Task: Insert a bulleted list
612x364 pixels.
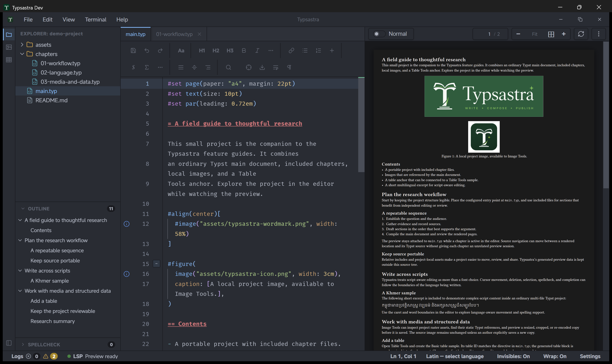Action: tap(305, 50)
